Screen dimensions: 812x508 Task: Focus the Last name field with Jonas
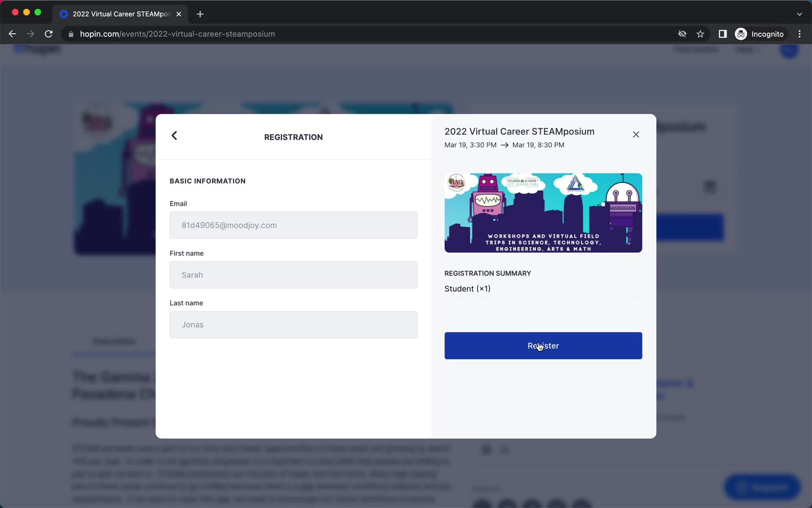[294, 325]
